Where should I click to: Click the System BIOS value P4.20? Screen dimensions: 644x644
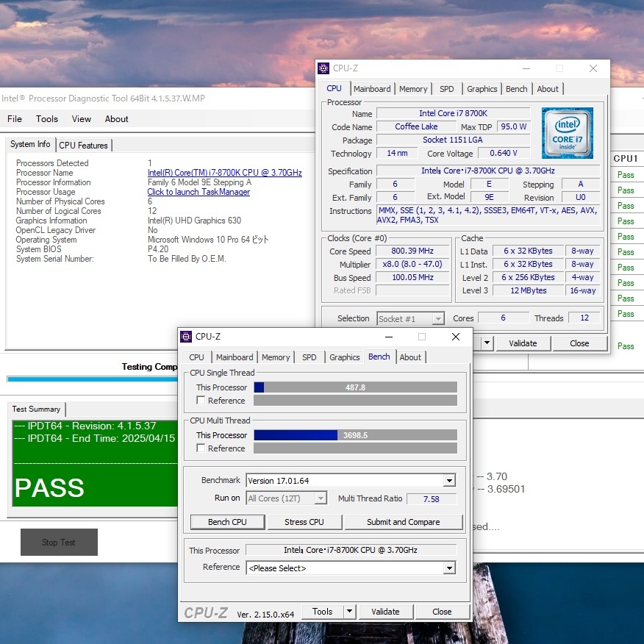click(x=158, y=249)
